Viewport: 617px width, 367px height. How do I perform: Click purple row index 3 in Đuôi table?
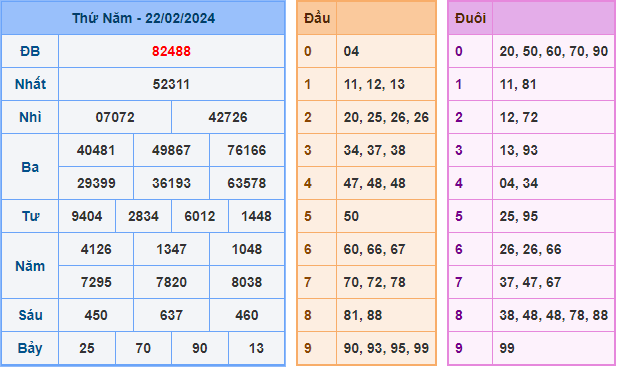coord(459,150)
